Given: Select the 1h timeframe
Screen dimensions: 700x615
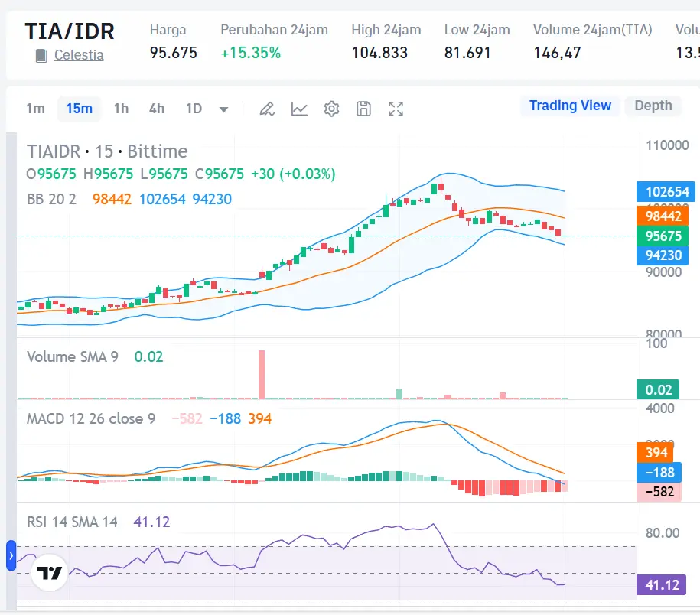Looking at the screenshot, I should point(120,109).
